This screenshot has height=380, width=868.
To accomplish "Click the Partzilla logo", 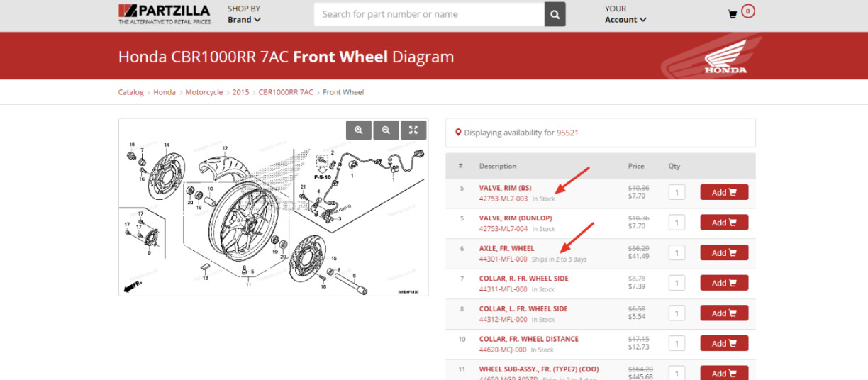I will (x=164, y=14).
